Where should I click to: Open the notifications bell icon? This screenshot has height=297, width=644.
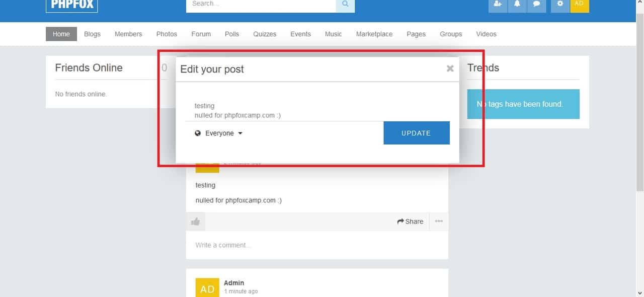pyautogui.click(x=517, y=5)
